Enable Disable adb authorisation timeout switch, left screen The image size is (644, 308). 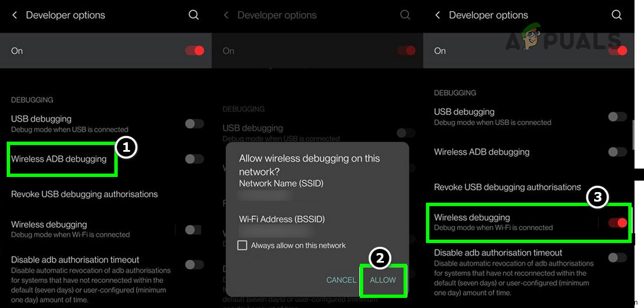(194, 264)
